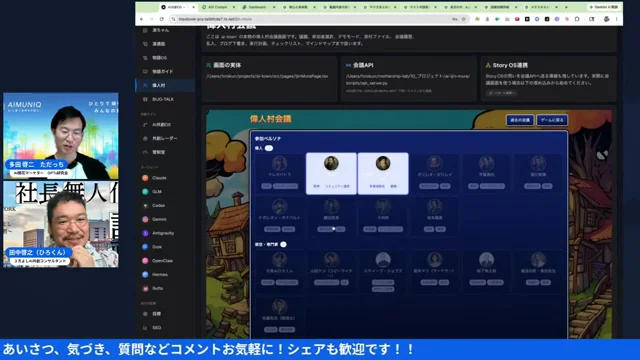Toggle the 賢人・専門家 group switch

[x=283, y=244]
